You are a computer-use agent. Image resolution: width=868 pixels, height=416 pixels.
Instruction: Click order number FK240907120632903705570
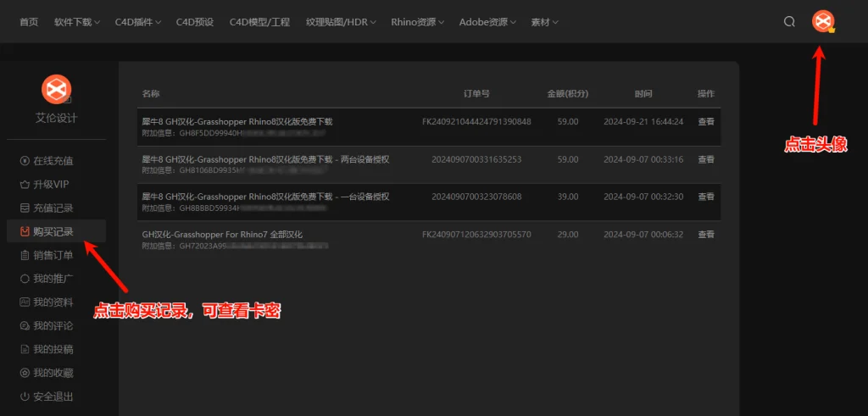[476, 235]
